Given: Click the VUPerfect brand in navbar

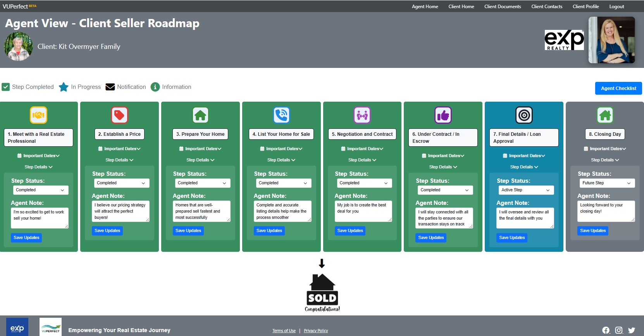Looking at the screenshot, I should (x=19, y=6).
